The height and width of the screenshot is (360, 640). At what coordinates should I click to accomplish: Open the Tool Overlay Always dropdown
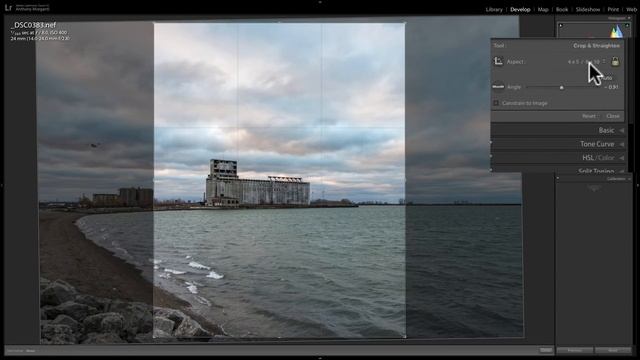(31, 351)
